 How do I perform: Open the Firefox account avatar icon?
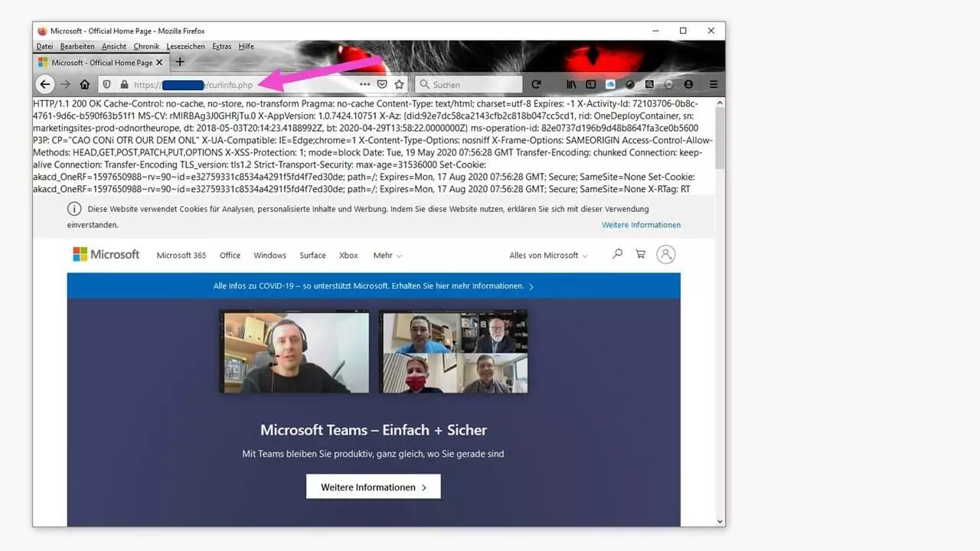[x=688, y=84]
